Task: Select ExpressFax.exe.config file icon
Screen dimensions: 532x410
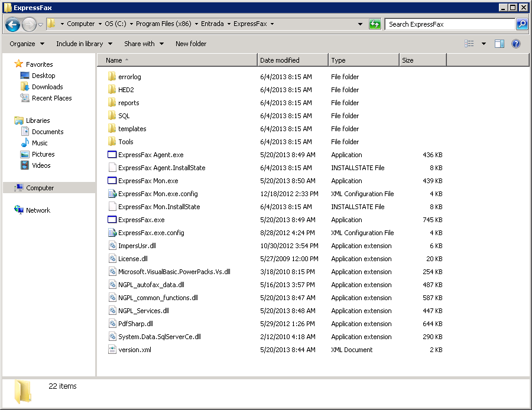Action: point(112,233)
